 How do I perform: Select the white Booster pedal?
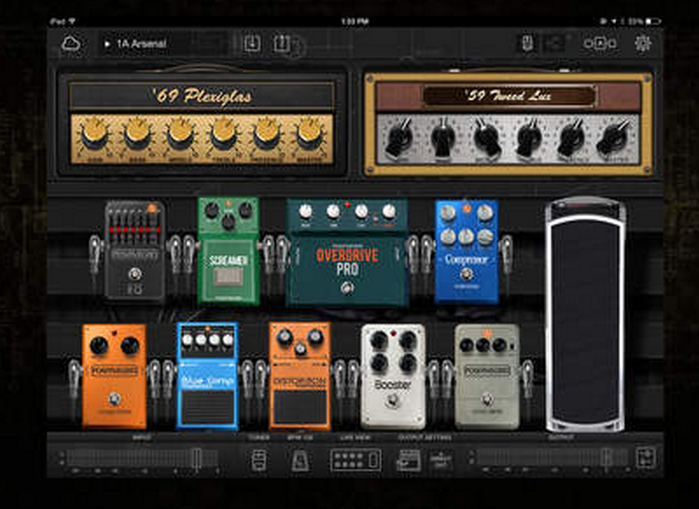click(393, 377)
